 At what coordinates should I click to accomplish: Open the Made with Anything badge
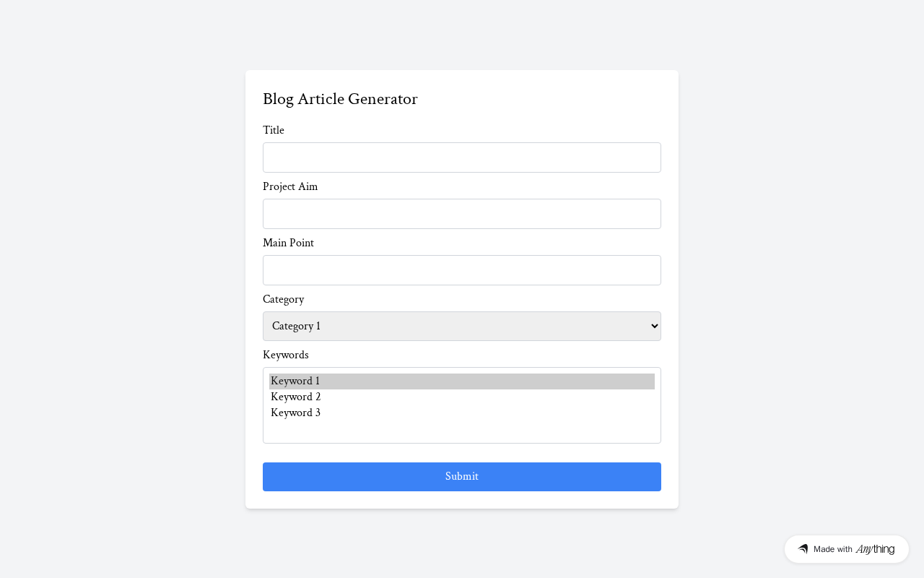846,549
